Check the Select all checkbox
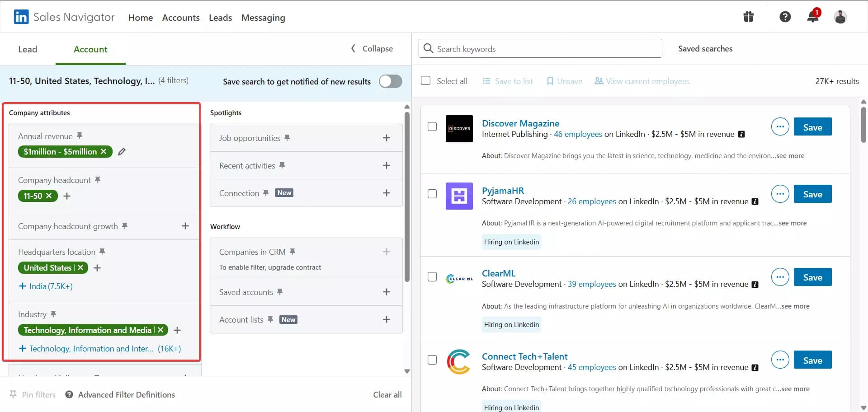Image resolution: width=868 pixels, height=412 pixels. [x=425, y=81]
